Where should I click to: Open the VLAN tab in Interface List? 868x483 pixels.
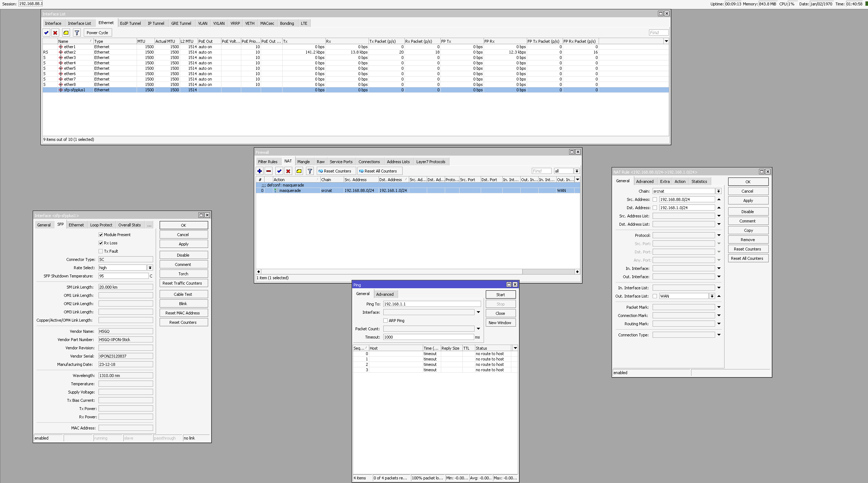[203, 23]
